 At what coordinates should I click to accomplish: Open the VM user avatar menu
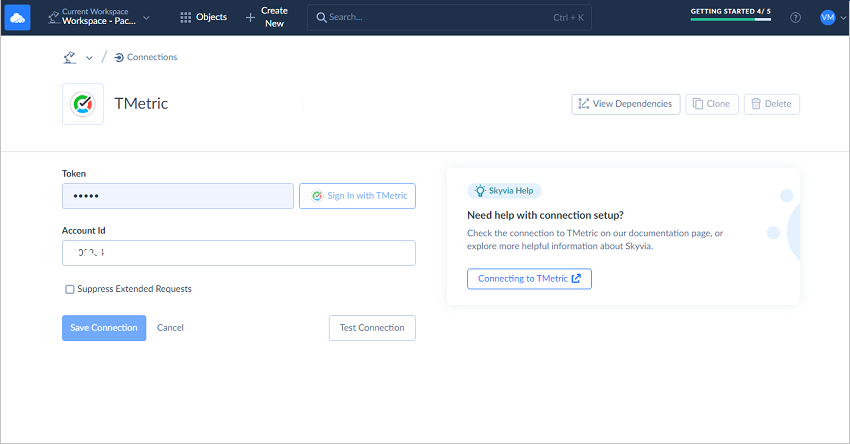pyautogui.click(x=827, y=17)
